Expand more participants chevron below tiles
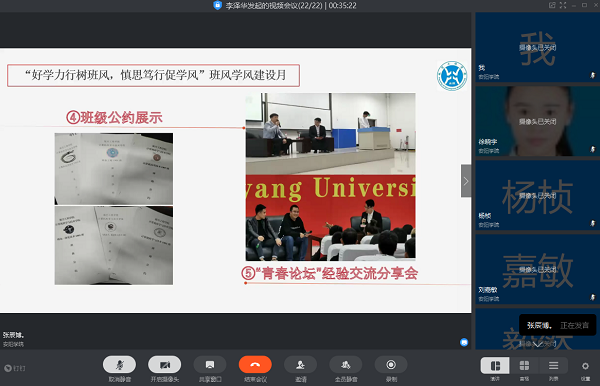Viewport: 600px width, 386px height. (x=537, y=344)
